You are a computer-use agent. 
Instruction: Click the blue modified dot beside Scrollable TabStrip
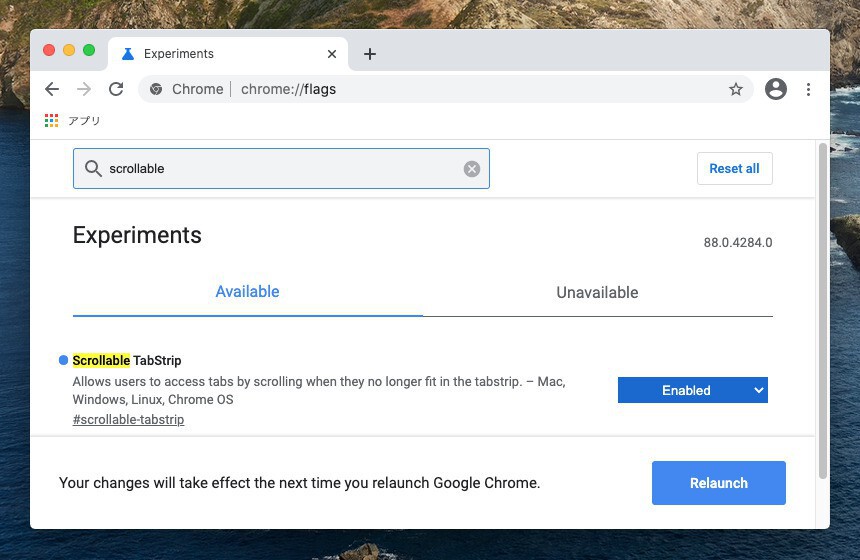pyautogui.click(x=64, y=360)
